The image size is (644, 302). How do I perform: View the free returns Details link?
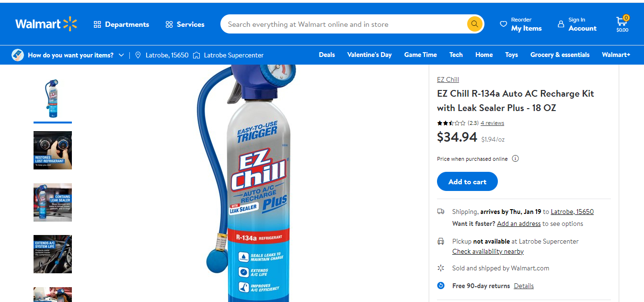(x=524, y=286)
